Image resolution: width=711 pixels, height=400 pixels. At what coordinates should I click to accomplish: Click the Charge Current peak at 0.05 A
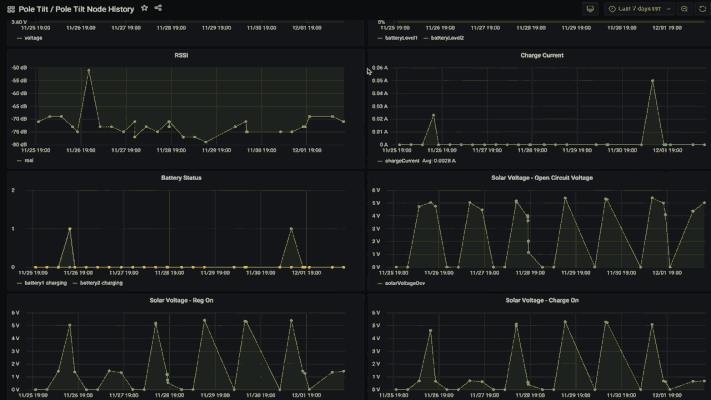[653, 81]
